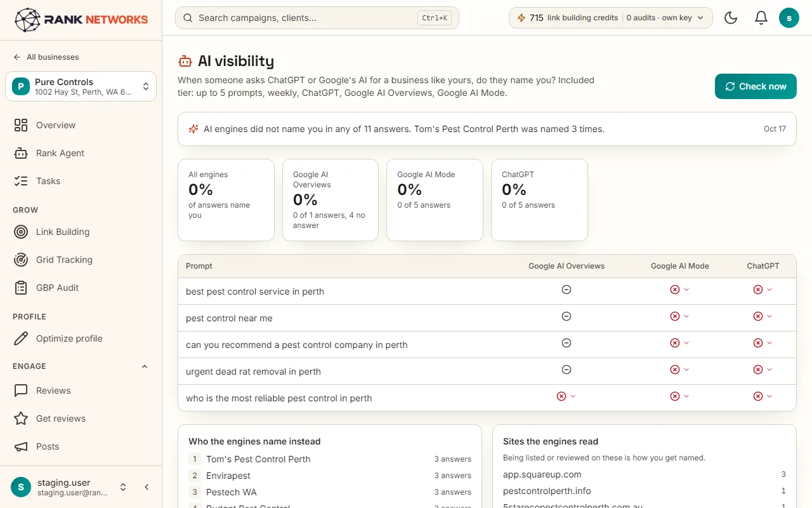Screen dimensions: 812x508
Task: Click the Get reviews star icon
Action: (21, 418)
